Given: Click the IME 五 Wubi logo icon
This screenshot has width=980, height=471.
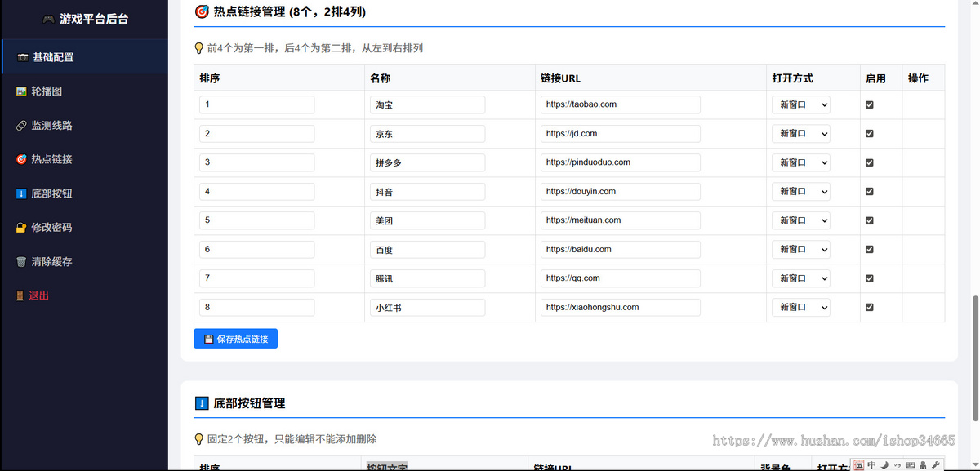Looking at the screenshot, I should (x=859, y=464).
